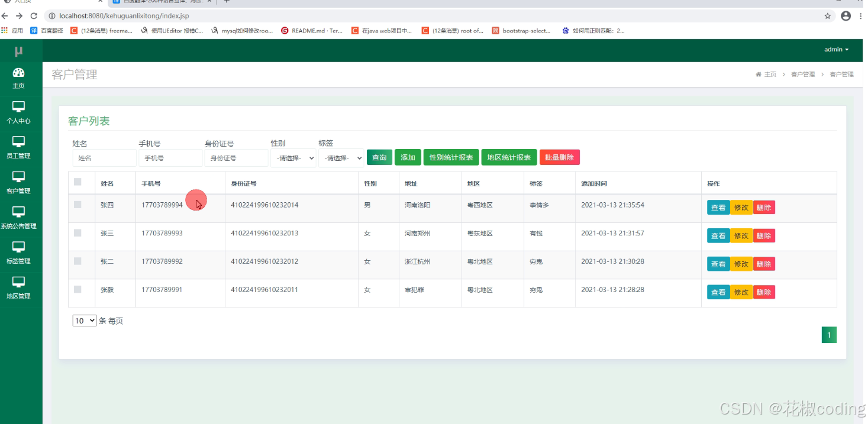Open the 应用 apps bookmark icon
This screenshot has width=868, height=424.
(x=13, y=31)
